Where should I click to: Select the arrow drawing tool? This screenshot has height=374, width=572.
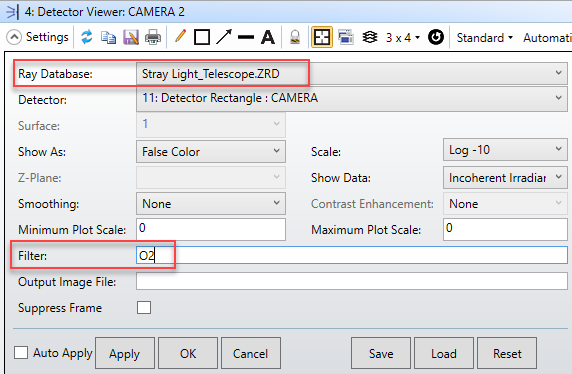pyautogui.click(x=224, y=37)
